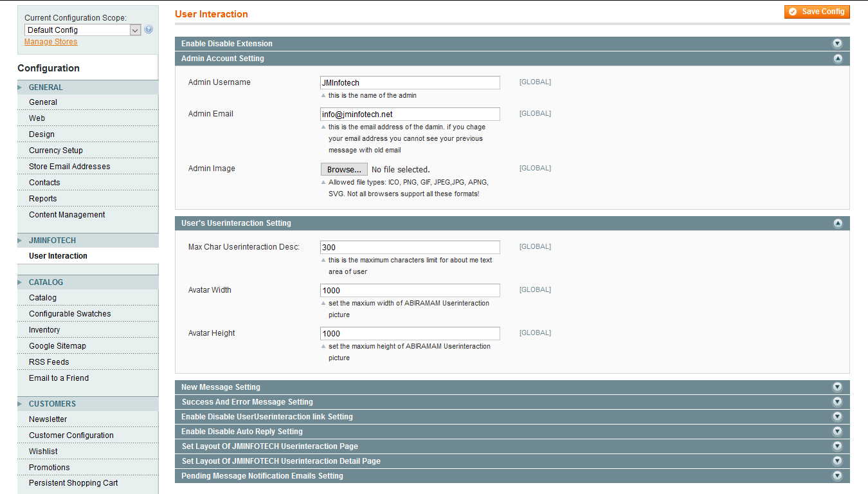Click the Save Config button
Image resolution: width=868 pixels, height=494 pixels.
tap(817, 12)
